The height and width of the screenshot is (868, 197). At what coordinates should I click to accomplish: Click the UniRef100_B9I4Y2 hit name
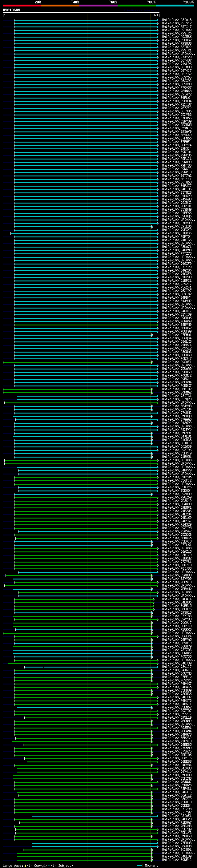(x=176, y=94)
